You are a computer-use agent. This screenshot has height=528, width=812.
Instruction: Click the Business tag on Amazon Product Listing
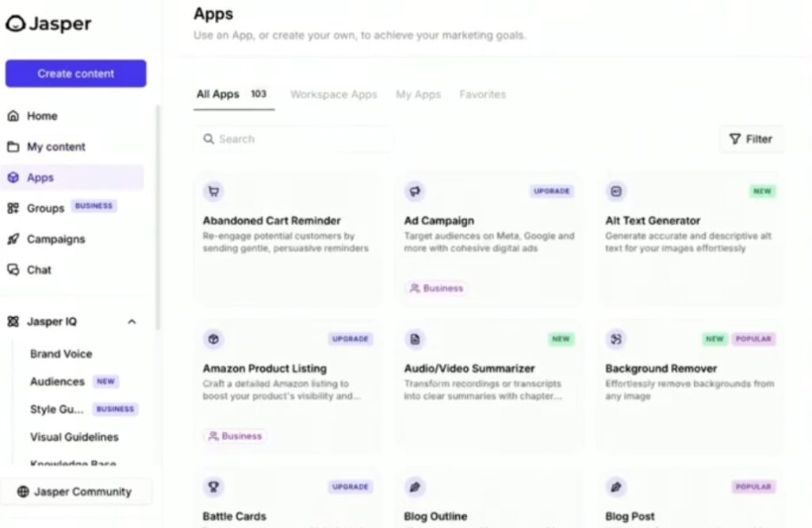tap(235, 436)
